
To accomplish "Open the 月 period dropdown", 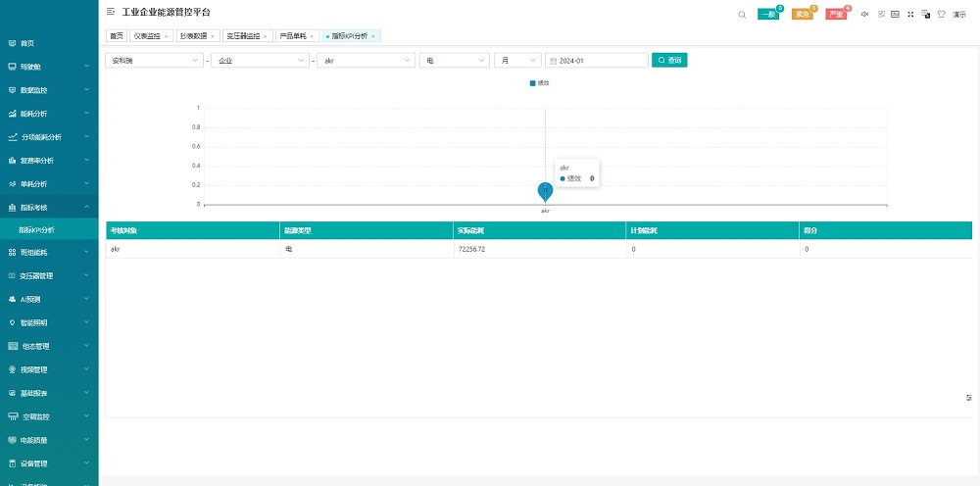I will coord(516,60).
